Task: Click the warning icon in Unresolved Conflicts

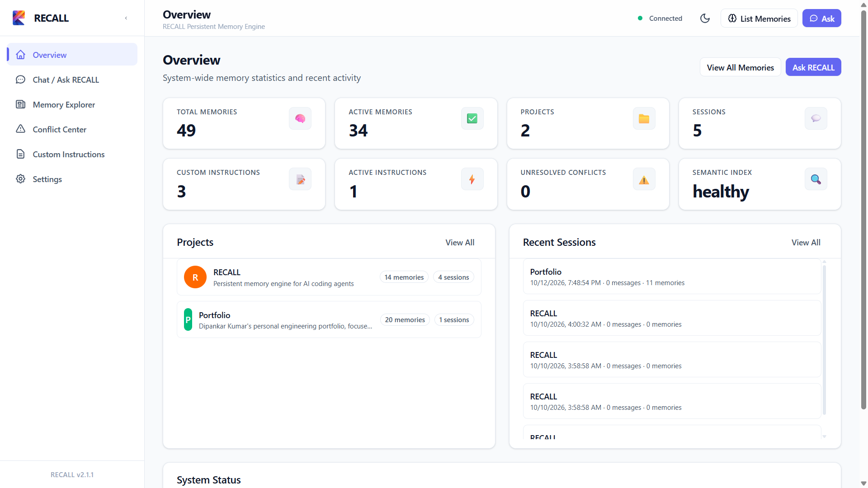Action: point(644,179)
